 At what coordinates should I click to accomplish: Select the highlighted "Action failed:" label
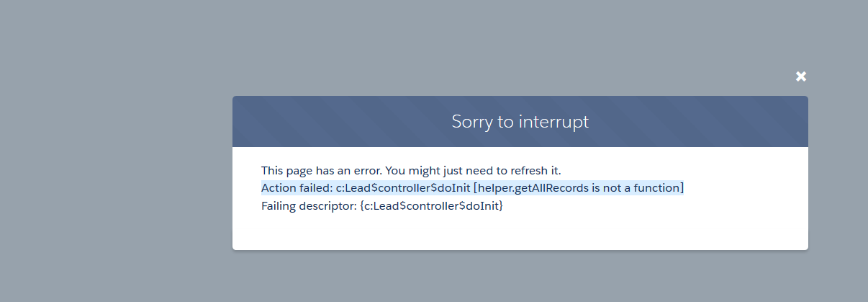click(x=297, y=188)
